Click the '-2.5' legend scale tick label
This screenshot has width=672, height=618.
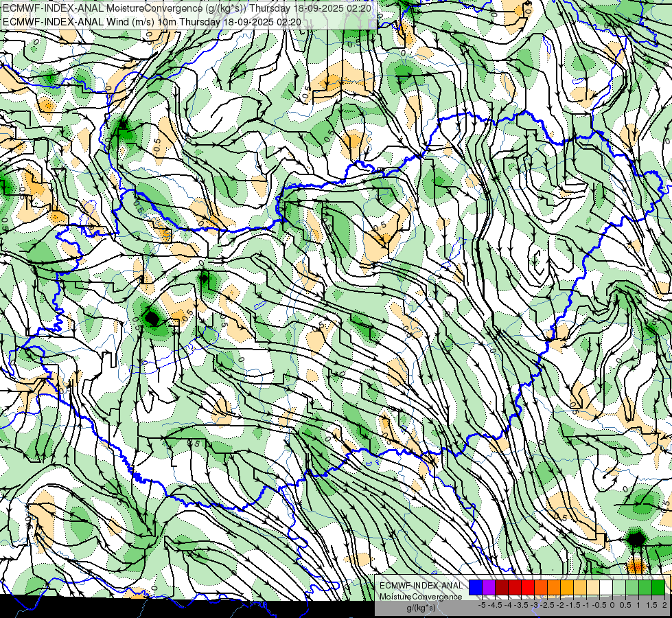pos(547,605)
